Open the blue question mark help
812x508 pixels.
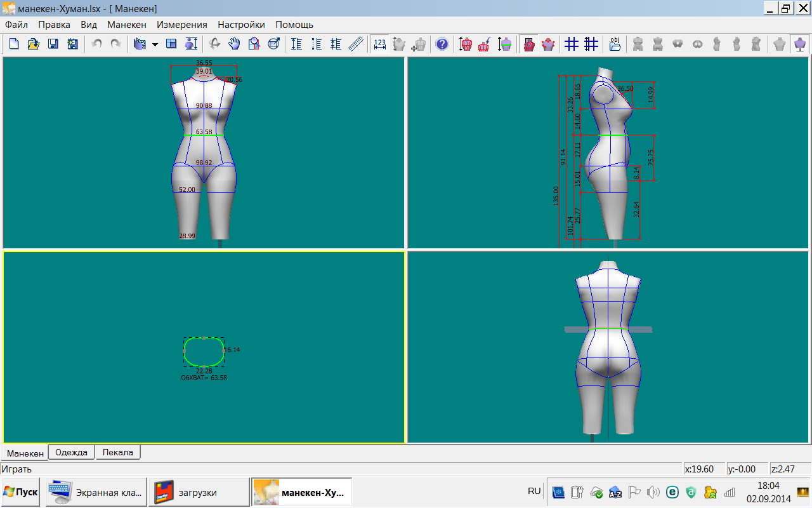point(442,44)
